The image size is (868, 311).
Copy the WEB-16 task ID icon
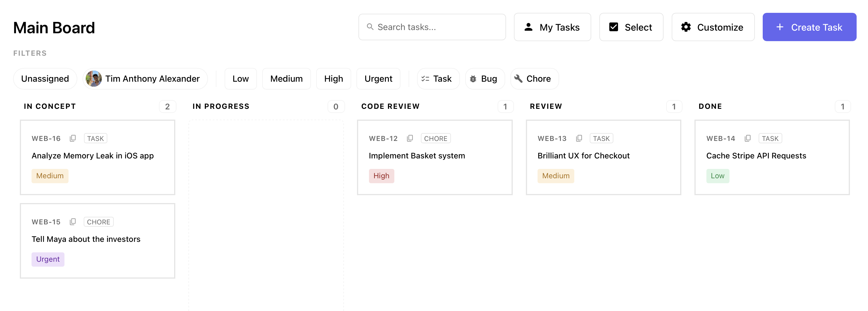coord(72,138)
